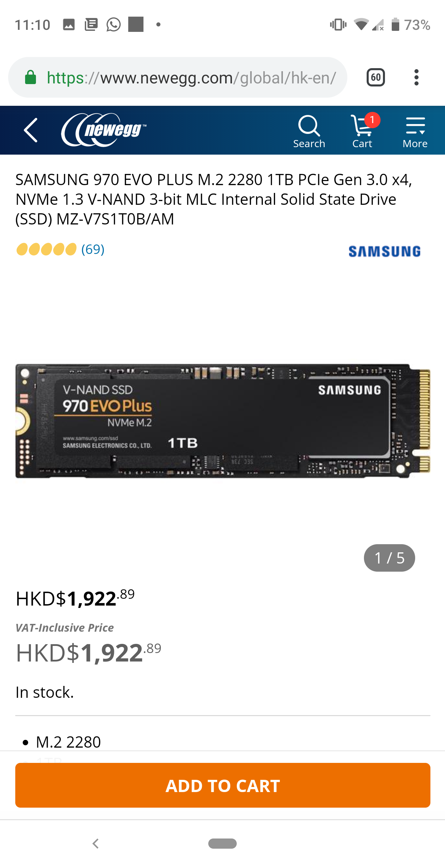Open the Newegg logo home link
The image size is (445, 868).
pos(104,130)
